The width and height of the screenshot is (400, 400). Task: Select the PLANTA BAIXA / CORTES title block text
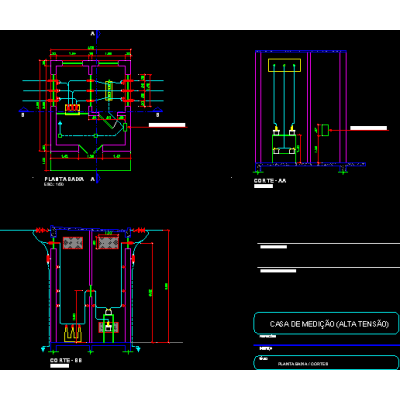tap(303, 364)
